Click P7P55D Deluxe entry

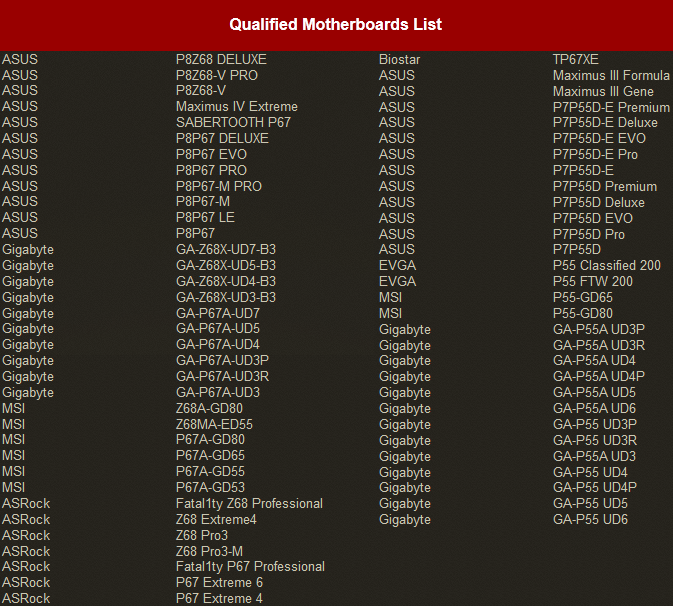pos(599,202)
